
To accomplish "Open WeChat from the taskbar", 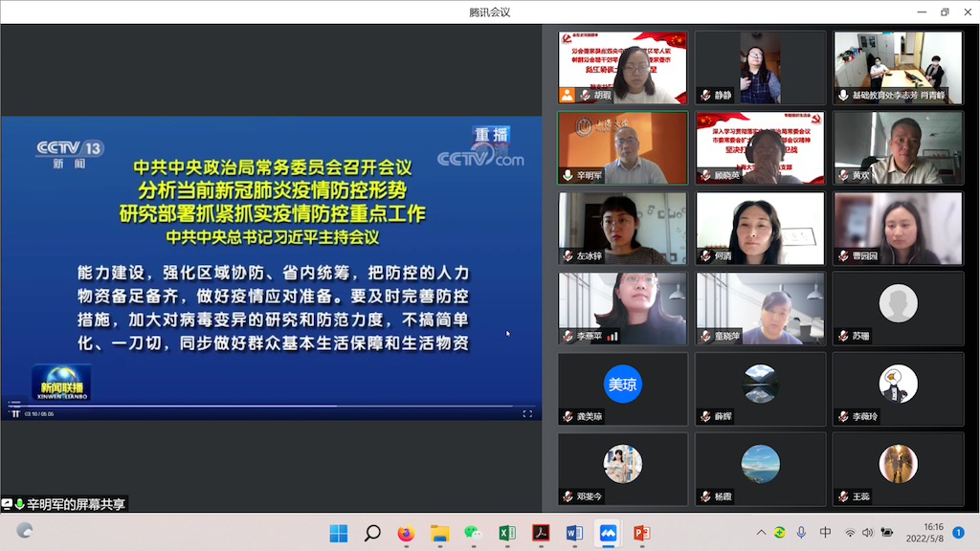I will tap(472, 533).
